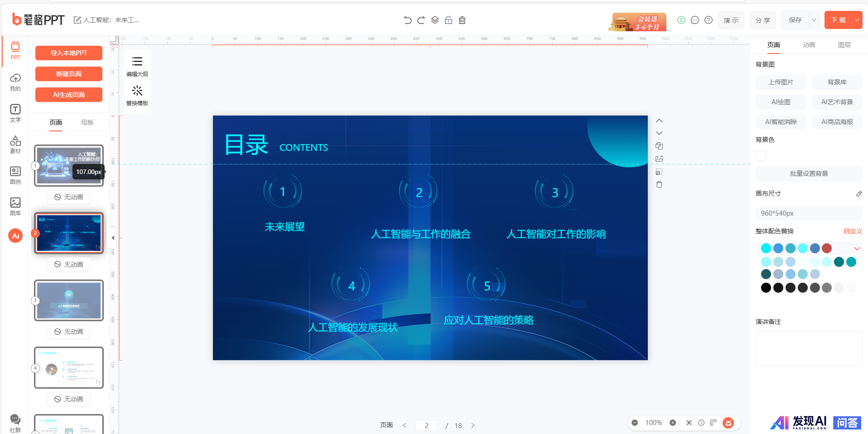Switch to the 动画 tab

point(809,45)
